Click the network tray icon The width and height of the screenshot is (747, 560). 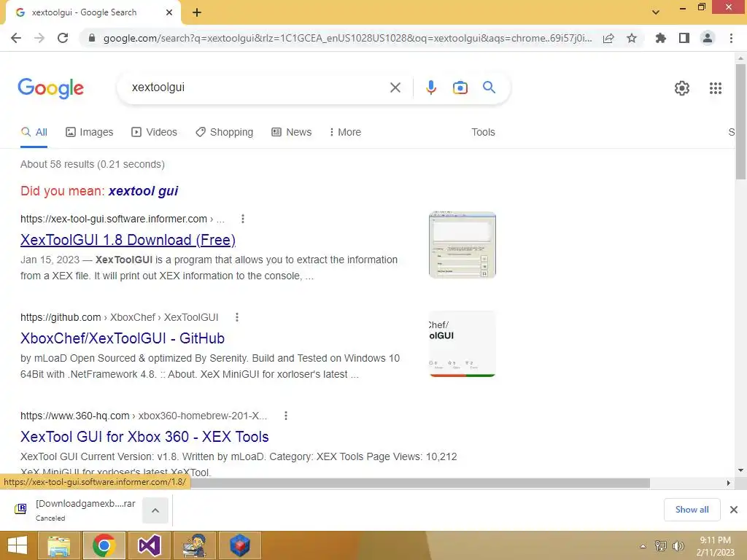click(x=660, y=546)
